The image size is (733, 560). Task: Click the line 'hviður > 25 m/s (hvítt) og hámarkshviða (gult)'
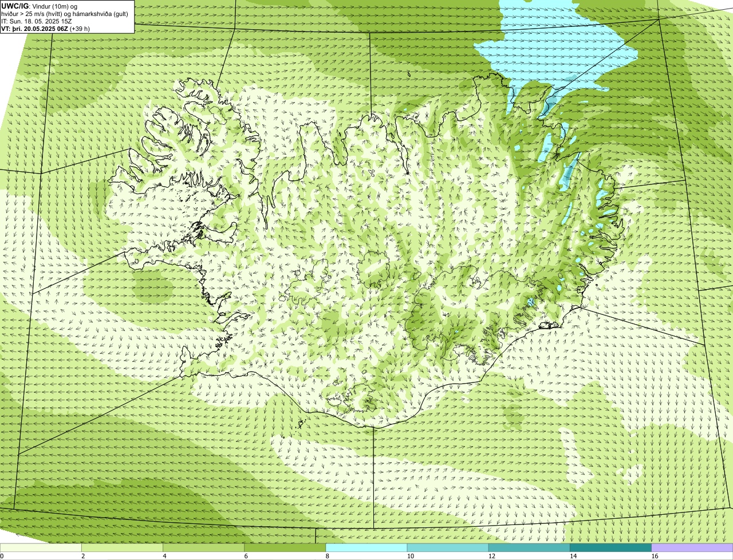pyautogui.click(x=65, y=13)
